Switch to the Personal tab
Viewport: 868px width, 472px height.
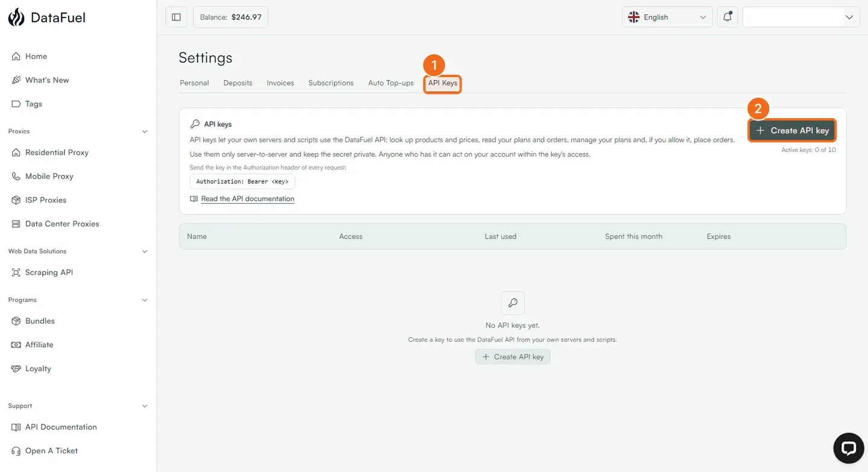(x=194, y=83)
